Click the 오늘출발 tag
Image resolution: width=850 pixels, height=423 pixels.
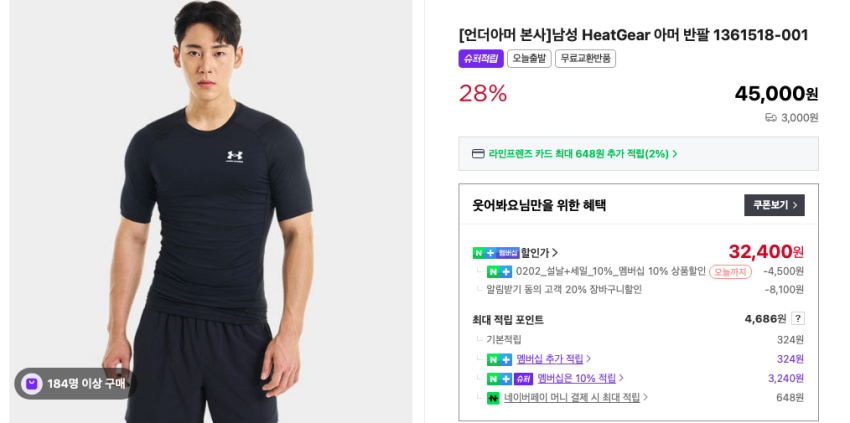pyautogui.click(x=529, y=59)
